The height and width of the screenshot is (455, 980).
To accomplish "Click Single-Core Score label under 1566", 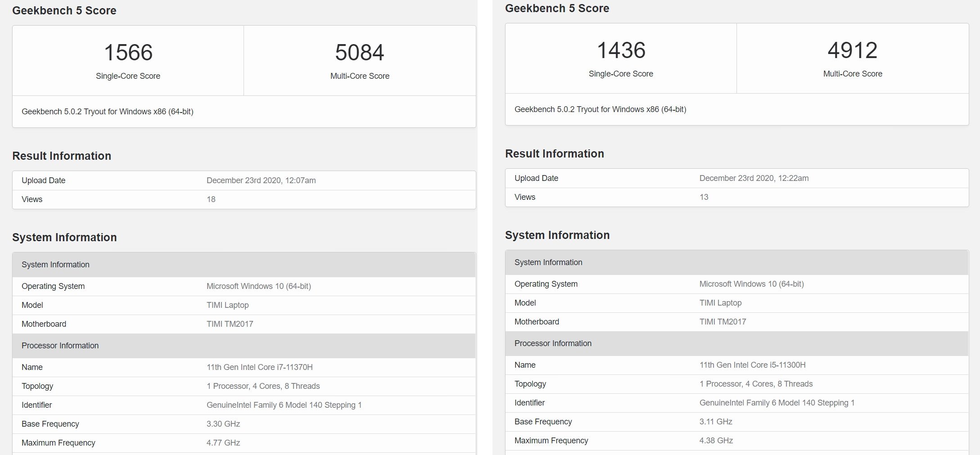I will [x=128, y=76].
